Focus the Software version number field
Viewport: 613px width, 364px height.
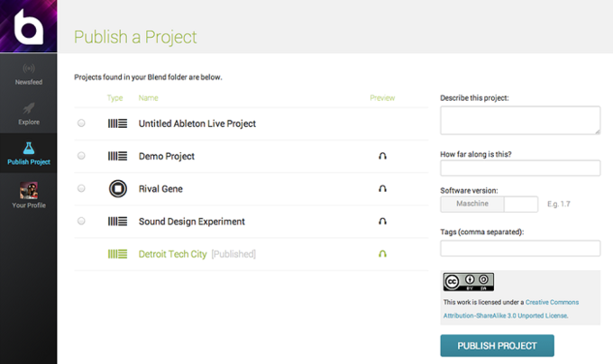tap(521, 205)
